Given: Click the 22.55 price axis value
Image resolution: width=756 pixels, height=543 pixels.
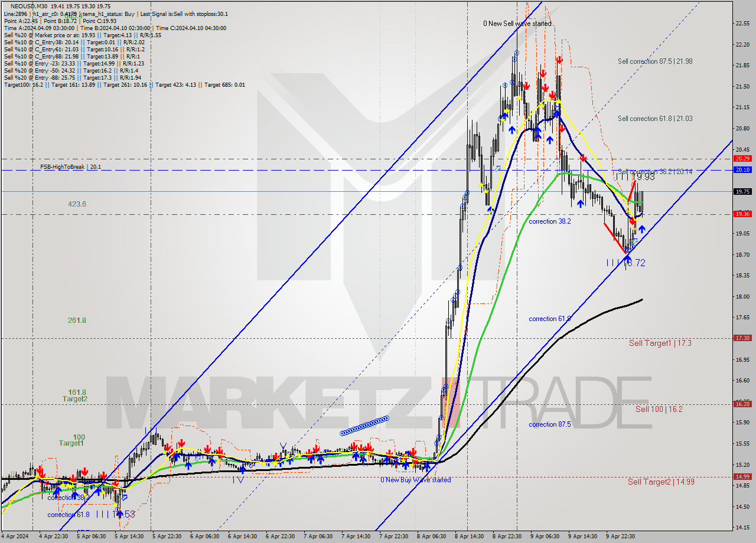Looking at the screenshot, I should tap(742, 24).
